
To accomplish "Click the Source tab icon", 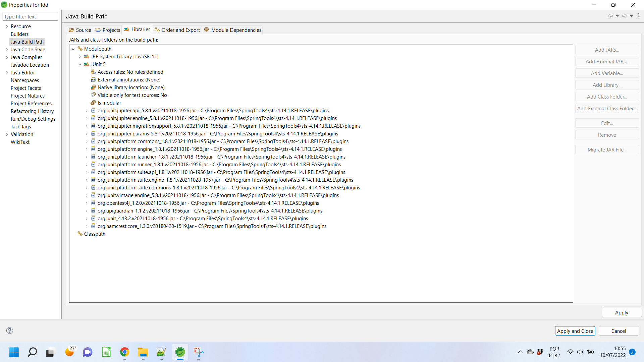I will (x=72, y=29).
